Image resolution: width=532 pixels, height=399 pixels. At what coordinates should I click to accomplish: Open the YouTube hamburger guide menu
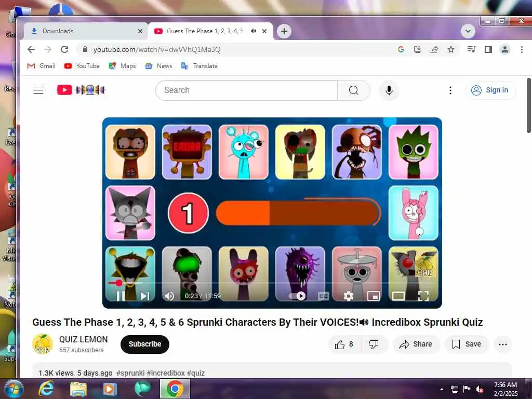pos(38,90)
